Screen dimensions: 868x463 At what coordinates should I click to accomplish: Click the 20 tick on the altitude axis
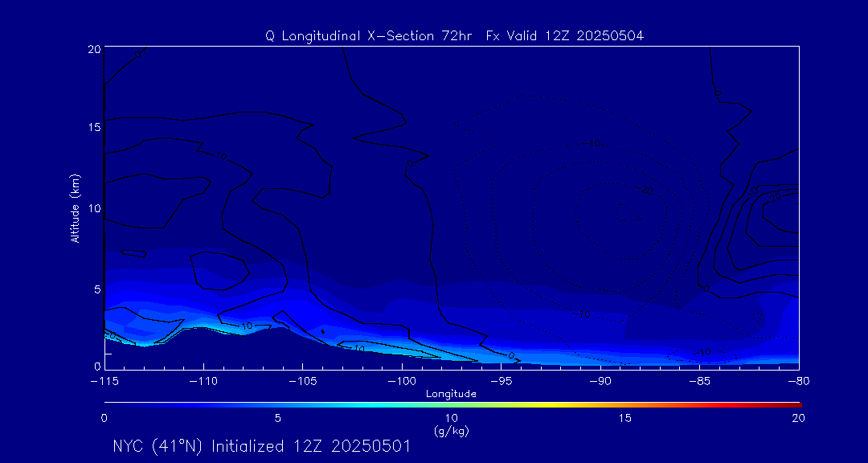coord(93,49)
